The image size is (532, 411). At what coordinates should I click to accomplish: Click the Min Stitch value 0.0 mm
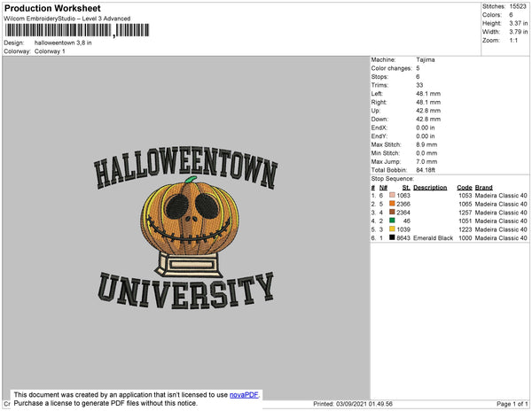(x=426, y=153)
